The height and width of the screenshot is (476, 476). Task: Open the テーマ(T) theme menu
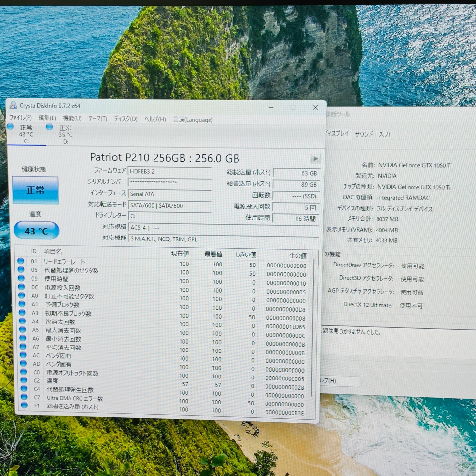coord(98,119)
